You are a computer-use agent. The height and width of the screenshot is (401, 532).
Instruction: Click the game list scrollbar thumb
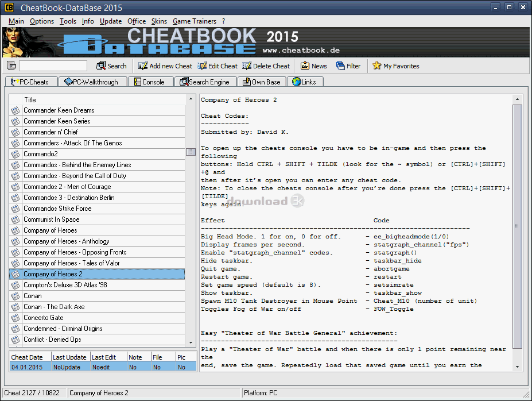tap(191, 152)
